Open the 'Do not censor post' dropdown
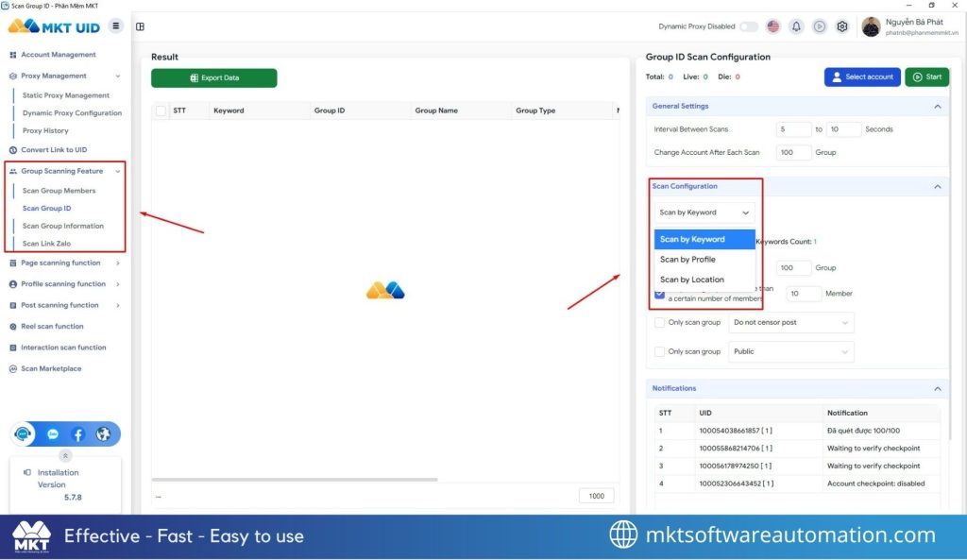The height and width of the screenshot is (560, 967). (793, 323)
